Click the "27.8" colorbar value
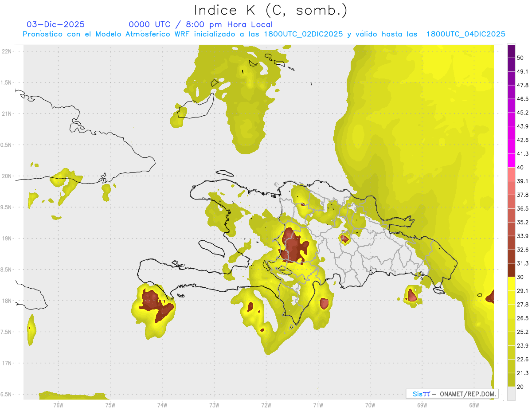532x411 pixels. tap(523, 305)
